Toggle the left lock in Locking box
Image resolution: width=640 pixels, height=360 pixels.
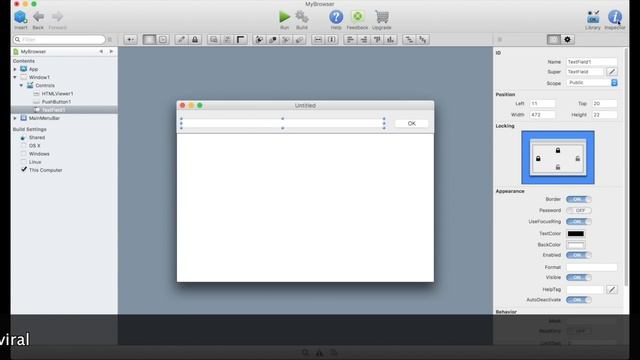pyautogui.click(x=538, y=158)
